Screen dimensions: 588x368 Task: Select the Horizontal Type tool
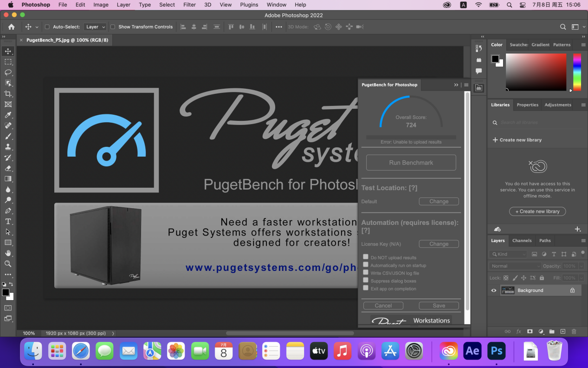coord(8,221)
